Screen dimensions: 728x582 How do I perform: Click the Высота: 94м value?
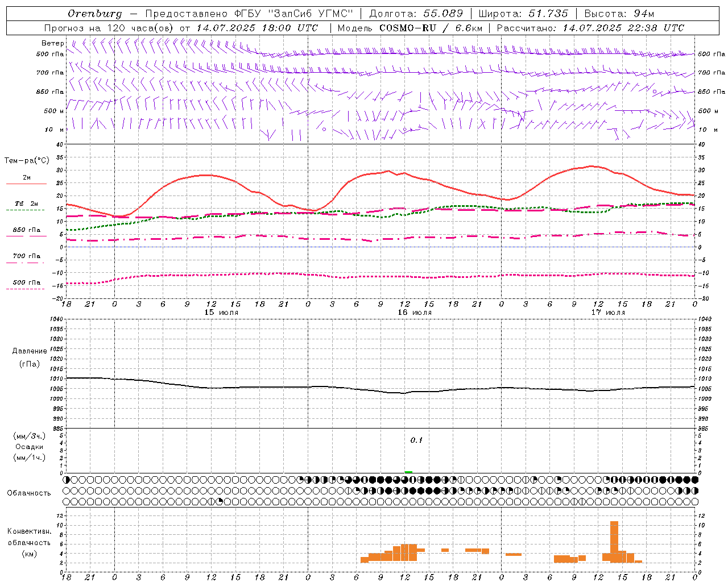click(x=619, y=14)
